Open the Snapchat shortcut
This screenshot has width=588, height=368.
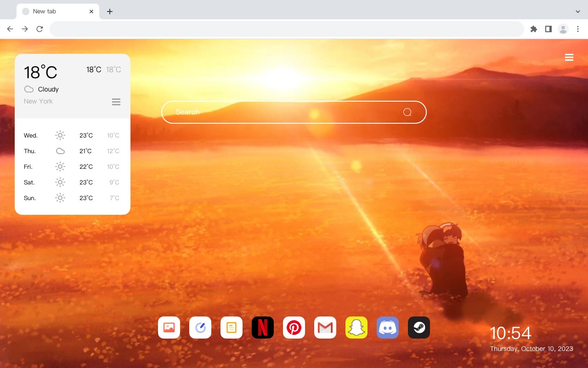point(356,328)
